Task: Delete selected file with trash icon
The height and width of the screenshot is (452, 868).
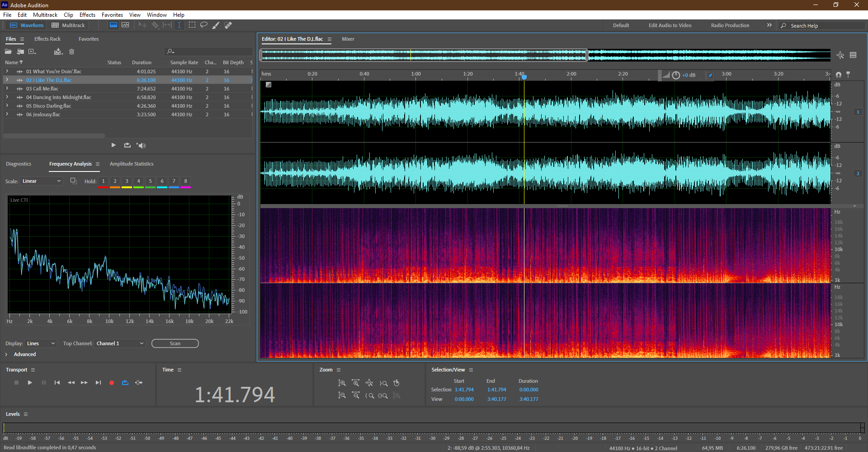Action: point(71,52)
